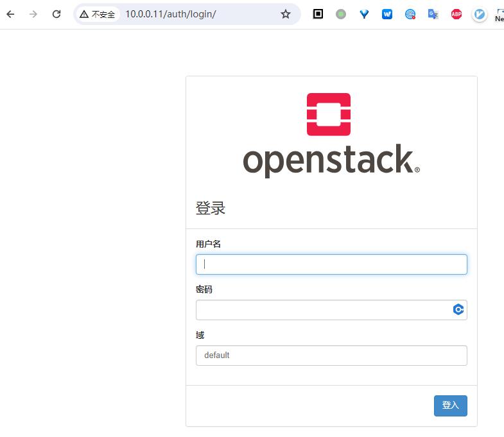Screen dimensions: 504x437
Task: Click the password manager icon in 密码 field
Action: tap(458, 309)
